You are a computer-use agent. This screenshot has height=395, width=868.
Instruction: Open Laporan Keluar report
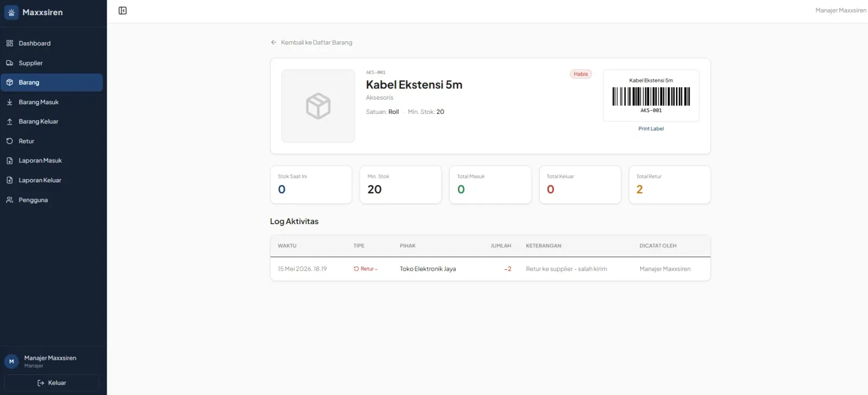52,180
